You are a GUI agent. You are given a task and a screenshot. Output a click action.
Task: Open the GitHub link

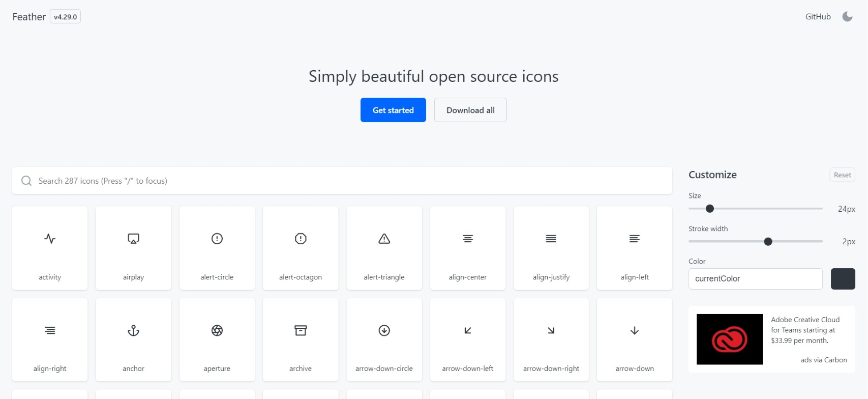[818, 17]
